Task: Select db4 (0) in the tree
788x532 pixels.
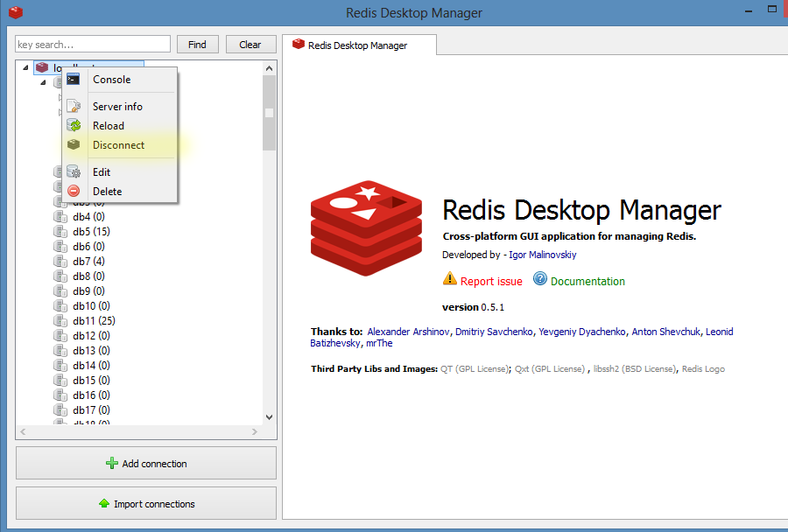Action: [x=88, y=216]
